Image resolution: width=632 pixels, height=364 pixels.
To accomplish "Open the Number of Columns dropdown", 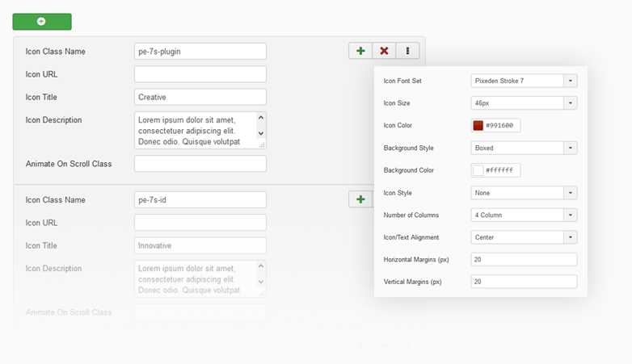I will tap(523, 215).
